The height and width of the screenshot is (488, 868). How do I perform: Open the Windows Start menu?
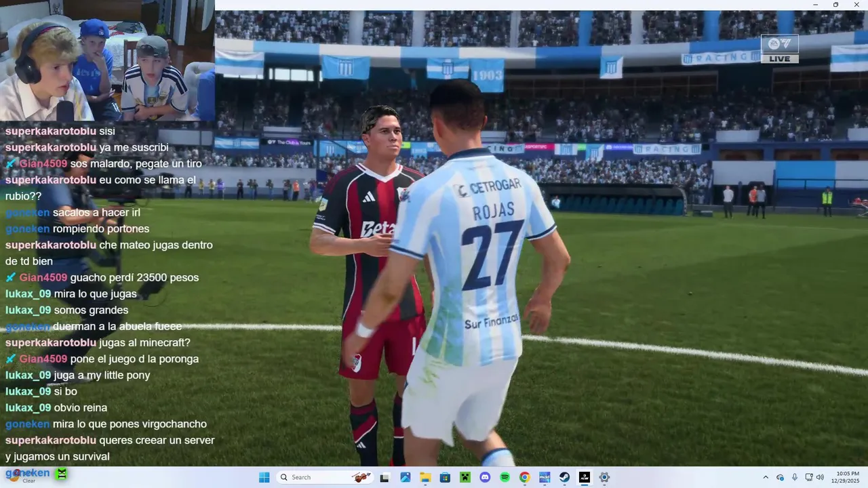pos(264,477)
